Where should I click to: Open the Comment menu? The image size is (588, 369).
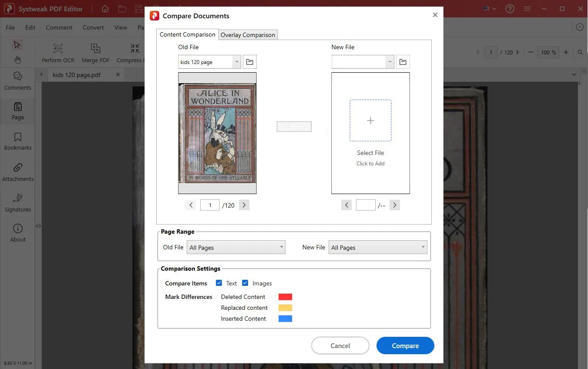point(59,27)
